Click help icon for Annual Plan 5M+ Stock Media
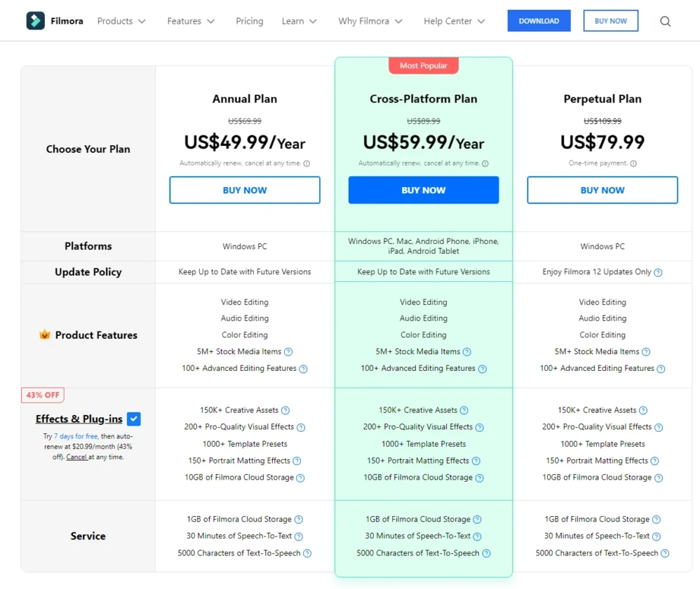Image resolution: width=700 pixels, height=589 pixels. [288, 352]
